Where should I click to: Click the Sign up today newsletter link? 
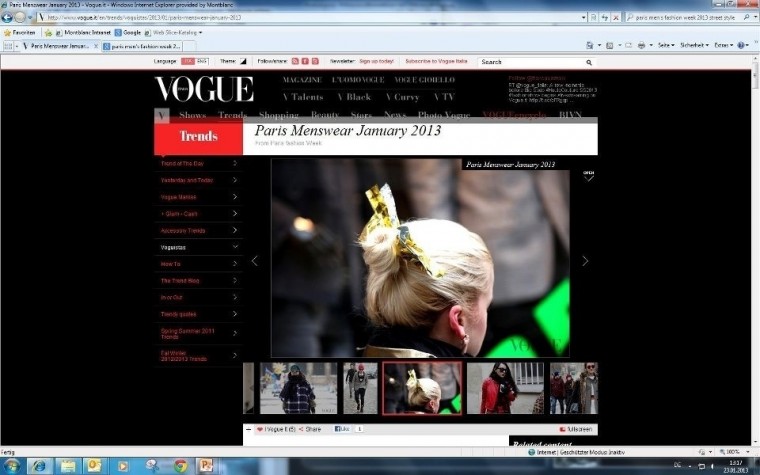pos(376,61)
